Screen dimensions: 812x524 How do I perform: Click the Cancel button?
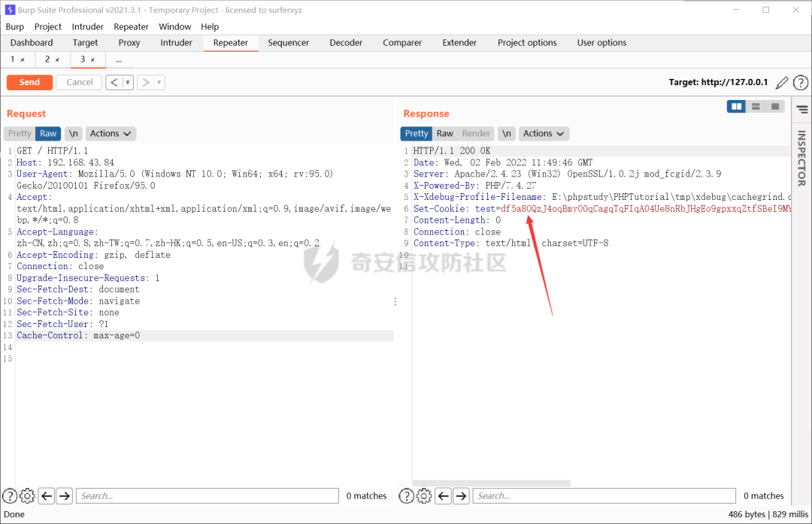click(x=79, y=83)
